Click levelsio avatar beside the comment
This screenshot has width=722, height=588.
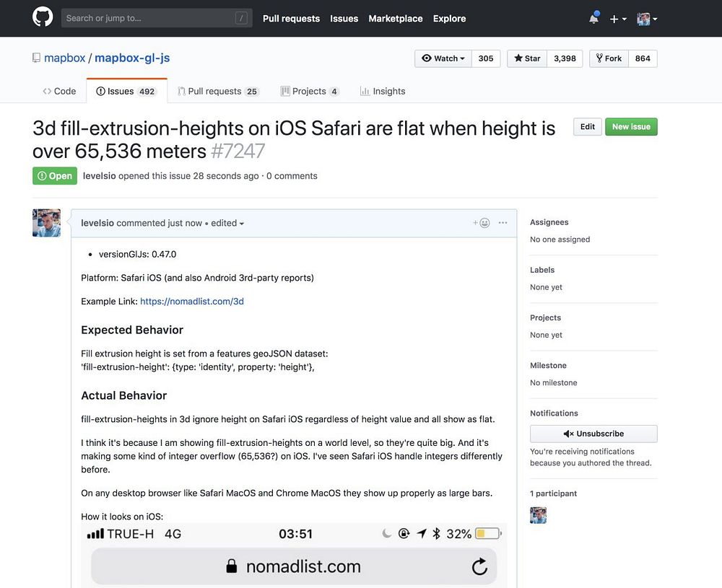[x=46, y=223]
